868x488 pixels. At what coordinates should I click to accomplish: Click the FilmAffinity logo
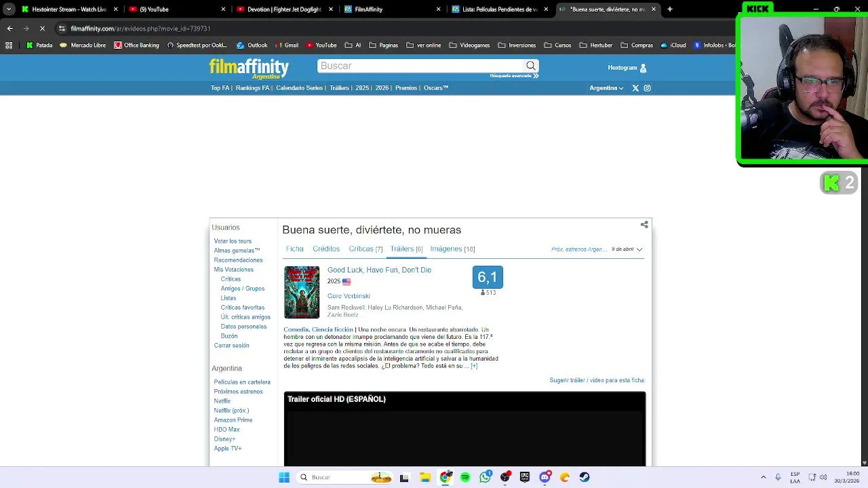click(x=249, y=68)
